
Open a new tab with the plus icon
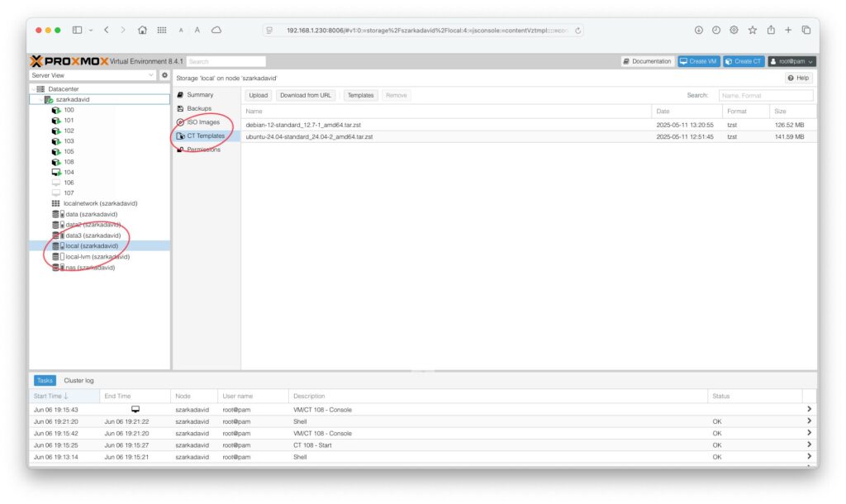(788, 31)
